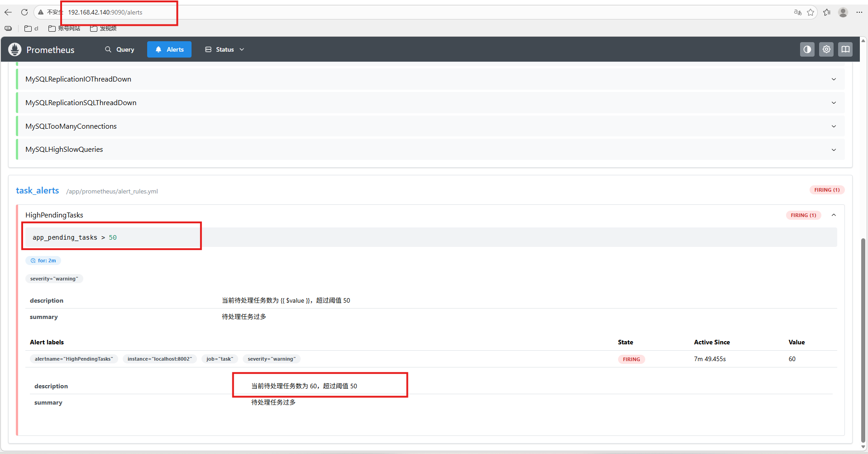Collapse the HighPendingTasks rule
This screenshot has height=454, width=868.
[x=833, y=215]
